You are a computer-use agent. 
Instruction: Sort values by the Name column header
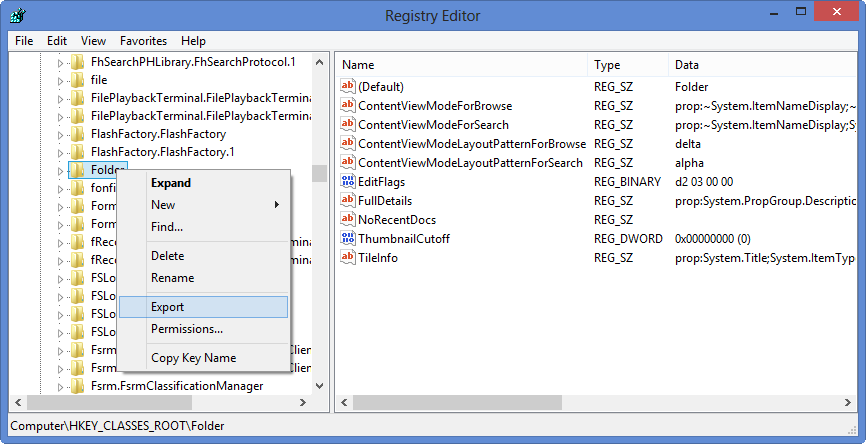[462, 65]
